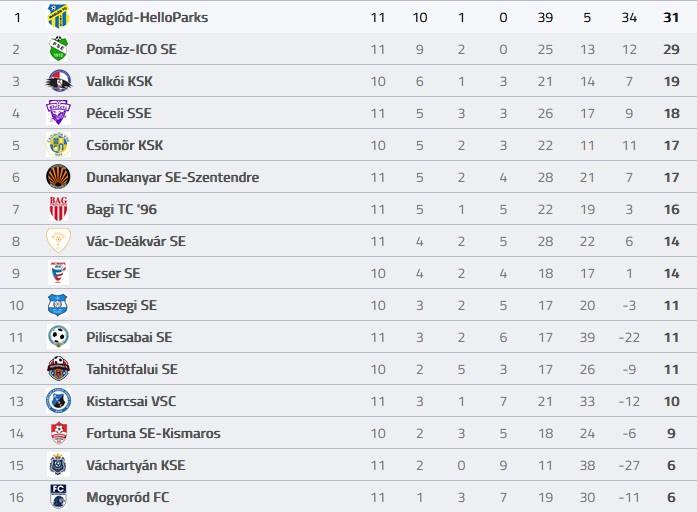Click Maglód-HelloParks points total 31
The height and width of the screenshot is (512, 697).
coord(671,17)
